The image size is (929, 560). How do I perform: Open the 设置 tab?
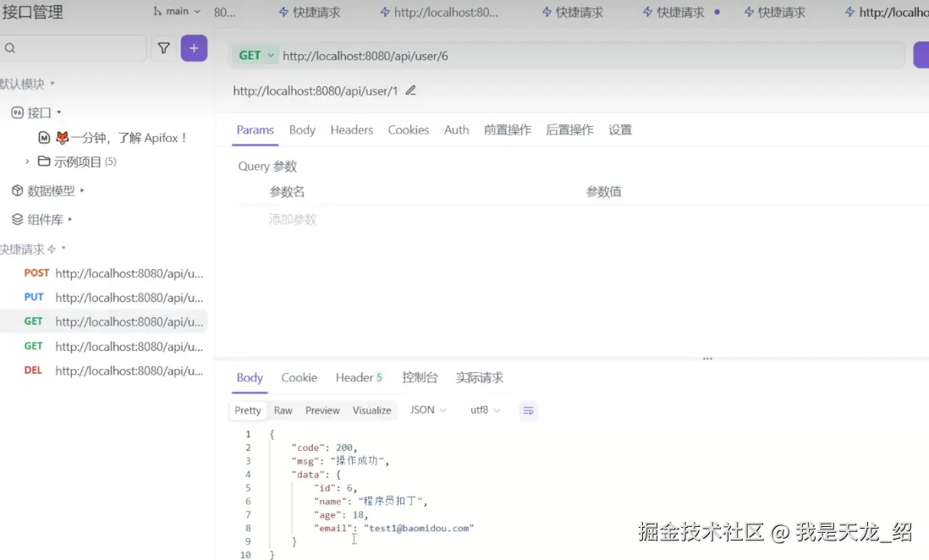point(619,129)
